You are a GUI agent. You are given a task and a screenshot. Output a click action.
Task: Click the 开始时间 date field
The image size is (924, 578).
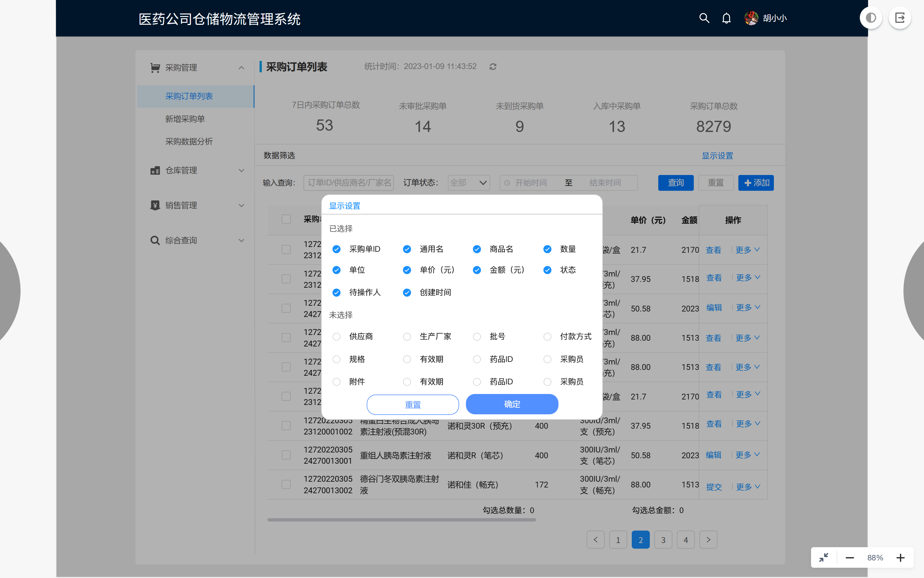(531, 183)
